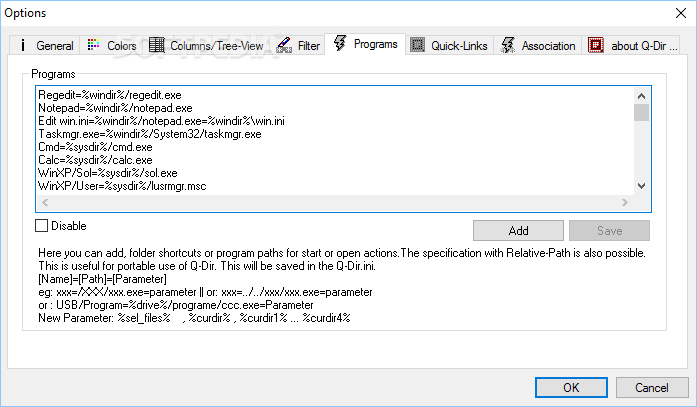Image resolution: width=697 pixels, height=407 pixels.
Task: Switch to the Filter tab
Action: [x=298, y=45]
